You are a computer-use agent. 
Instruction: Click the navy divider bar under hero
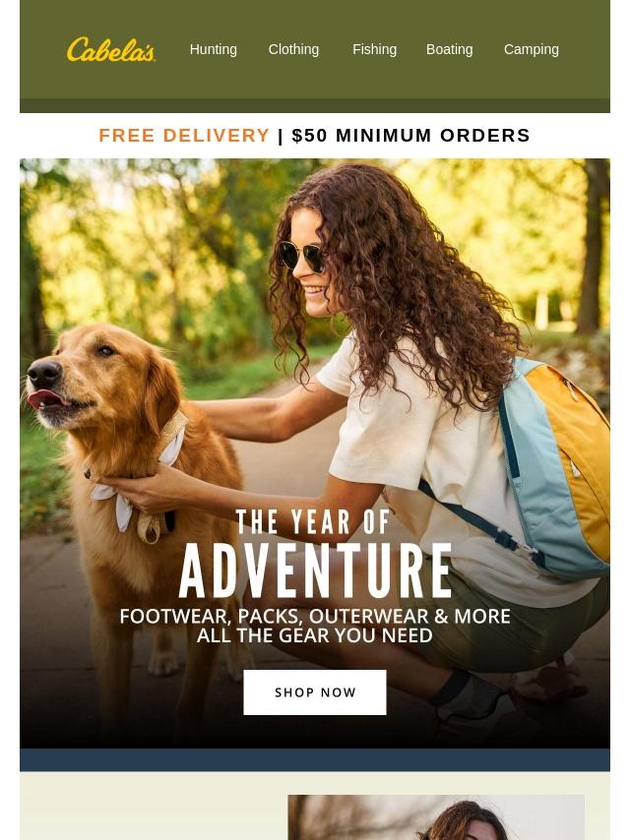tap(315, 759)
